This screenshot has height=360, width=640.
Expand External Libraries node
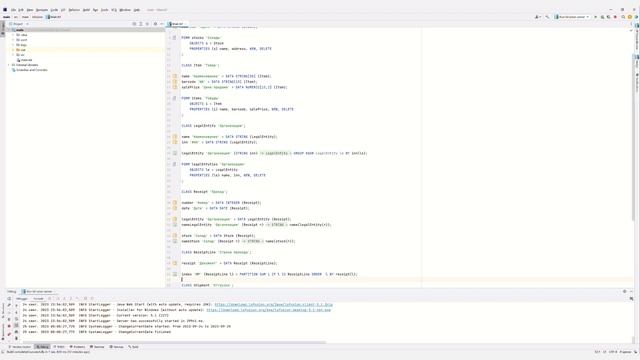(x=9, y=65)
